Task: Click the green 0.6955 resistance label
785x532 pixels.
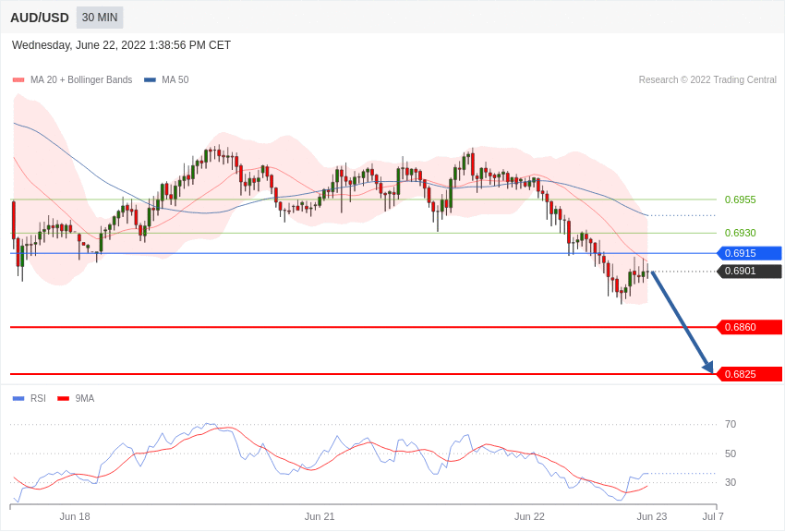Action: pos(740,199)
